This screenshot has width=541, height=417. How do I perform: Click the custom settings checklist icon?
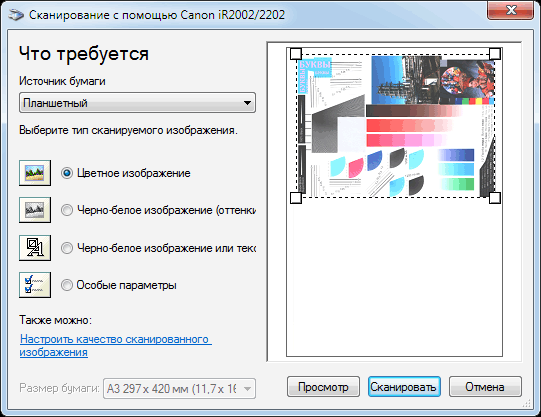[35, 285]
